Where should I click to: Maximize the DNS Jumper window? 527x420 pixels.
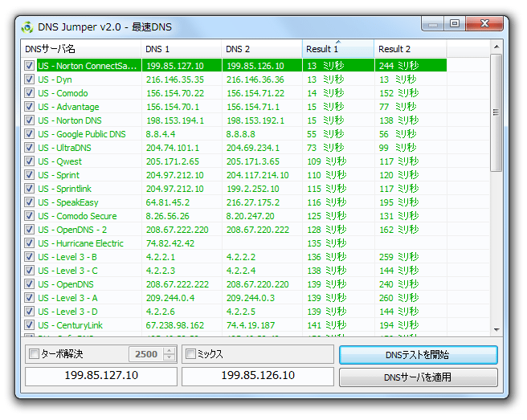pyautogui.click(x=455, y=23)
